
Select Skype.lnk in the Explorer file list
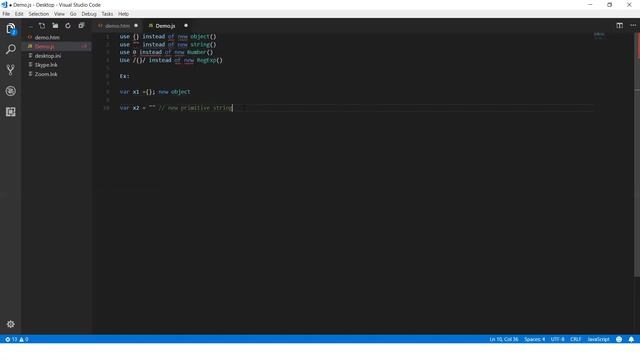[56, 65]
